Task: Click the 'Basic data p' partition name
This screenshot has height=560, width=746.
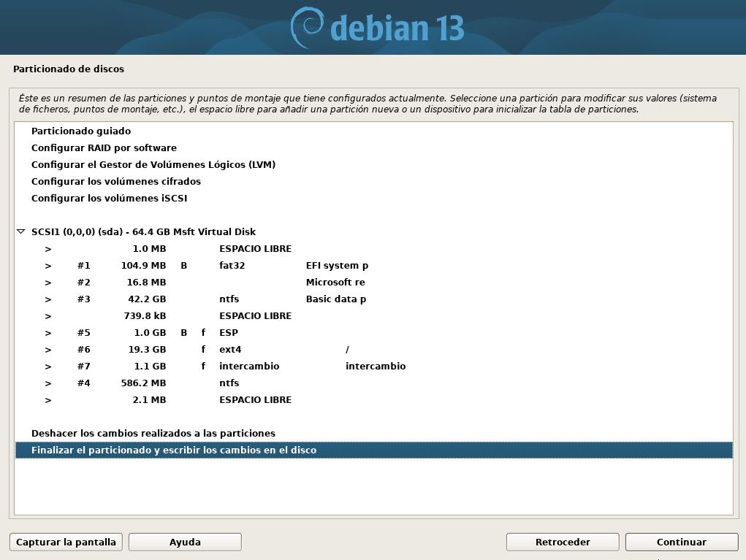Action: click(336, 299)
